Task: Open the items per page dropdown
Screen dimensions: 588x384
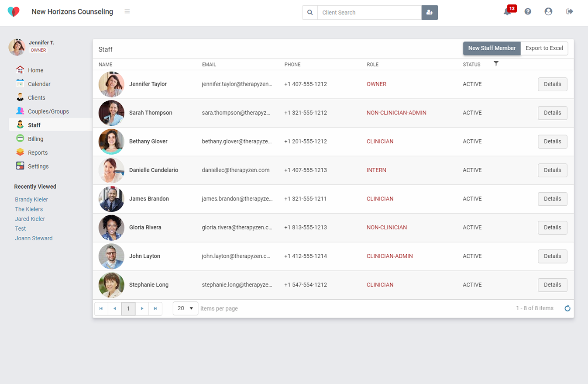Action: pyautogui.click(x=185, y=308)
